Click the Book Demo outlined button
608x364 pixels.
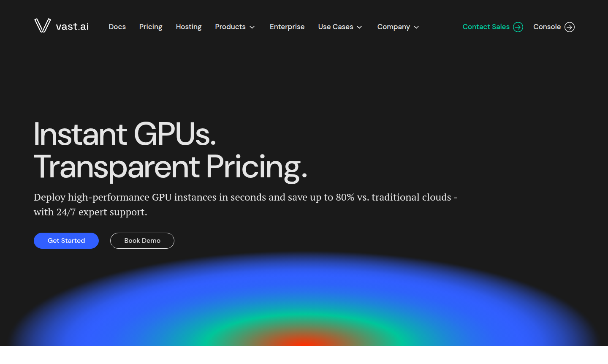pos(142,241)
